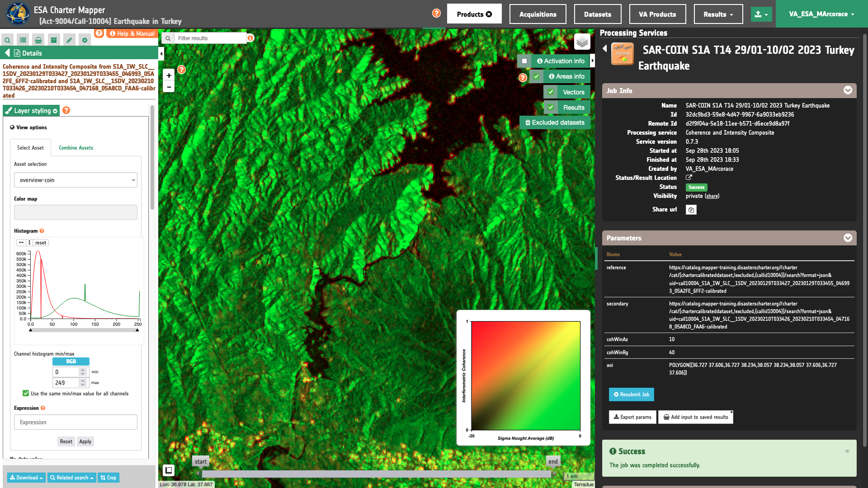Toggle the Activation info checkbox
This screenshot has width=868, height=488.
[x=524, y=61]
